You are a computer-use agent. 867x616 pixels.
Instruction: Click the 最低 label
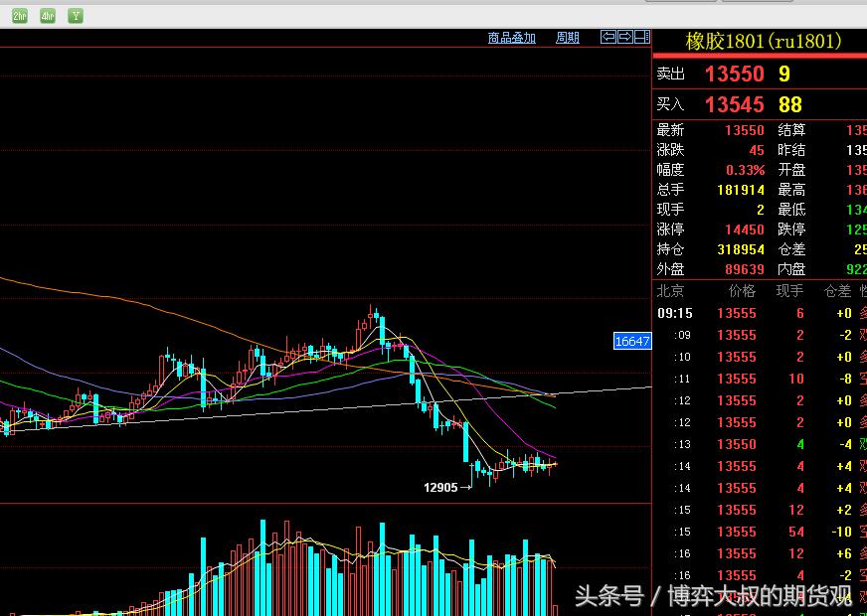tap(791, 210)
